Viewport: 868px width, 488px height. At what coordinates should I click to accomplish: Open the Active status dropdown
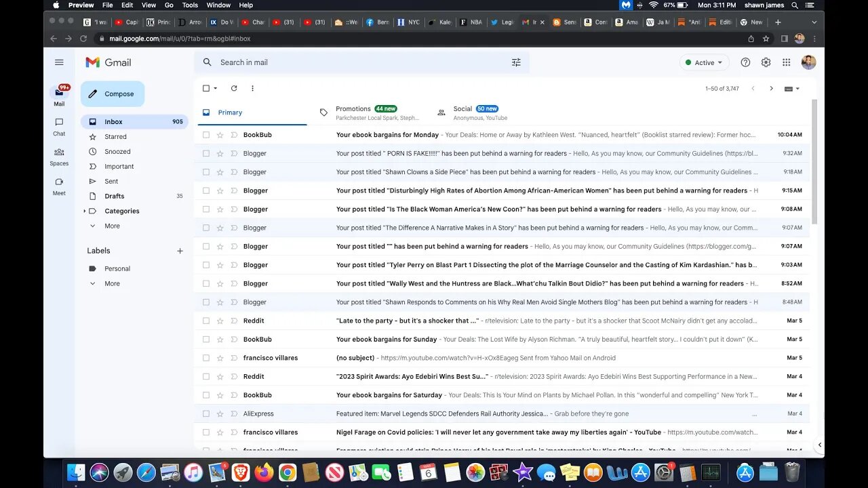click(705, 62)
